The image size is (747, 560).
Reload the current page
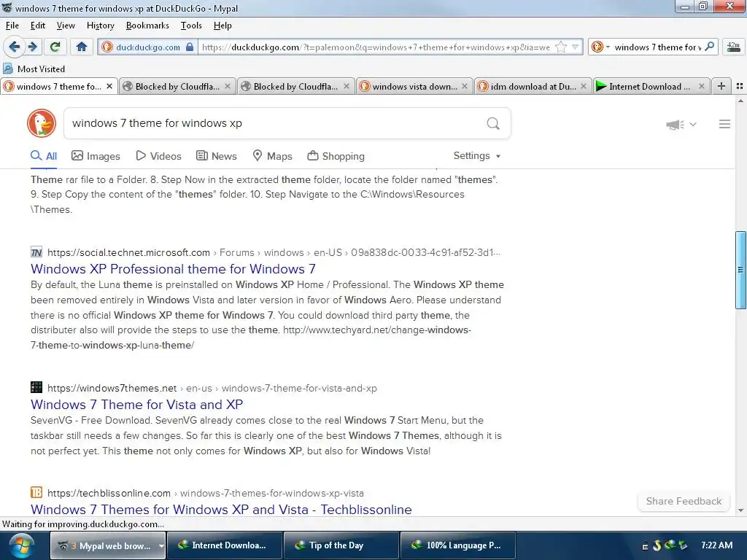pyautogui.click(x=55, y=47)
